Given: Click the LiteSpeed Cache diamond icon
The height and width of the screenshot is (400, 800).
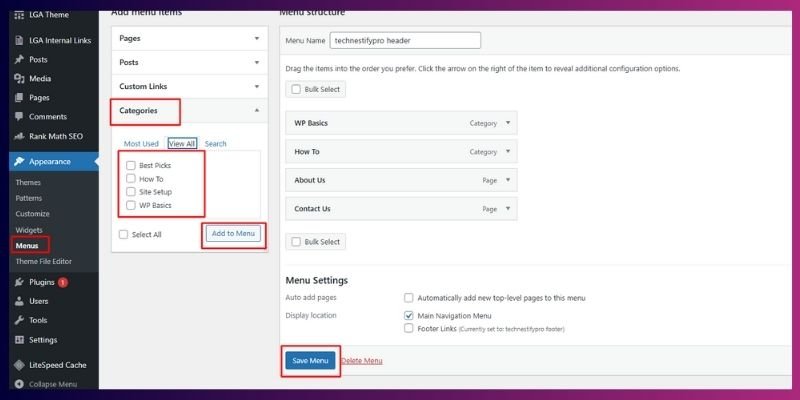Looking at the screenshot, I should (x=19, y=365).
